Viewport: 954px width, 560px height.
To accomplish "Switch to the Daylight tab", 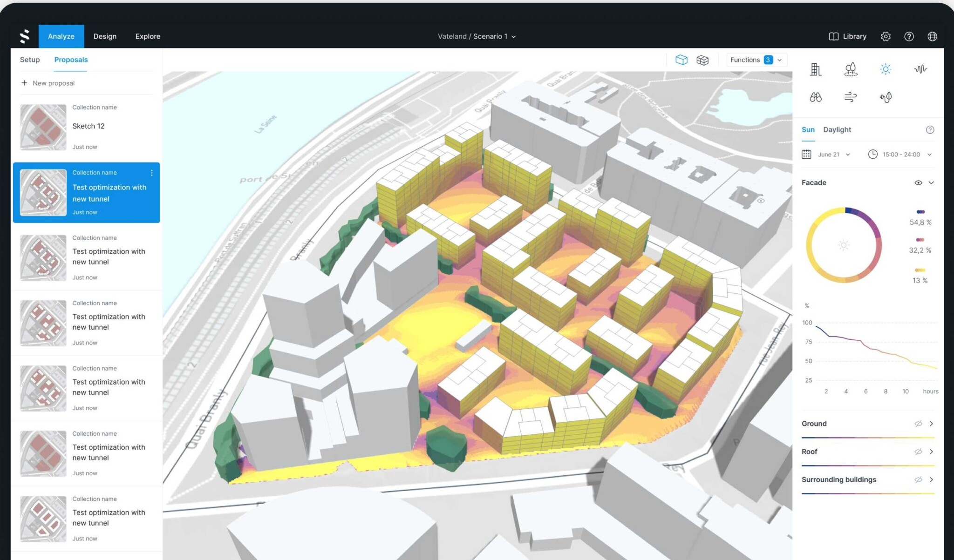I will click(x=837, y=129).
